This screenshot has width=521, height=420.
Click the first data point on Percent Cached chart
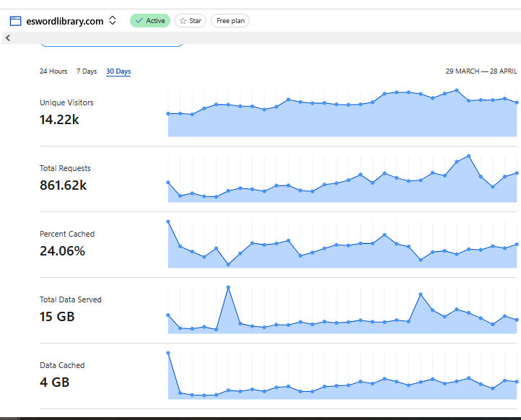click(x=168, y=222)
